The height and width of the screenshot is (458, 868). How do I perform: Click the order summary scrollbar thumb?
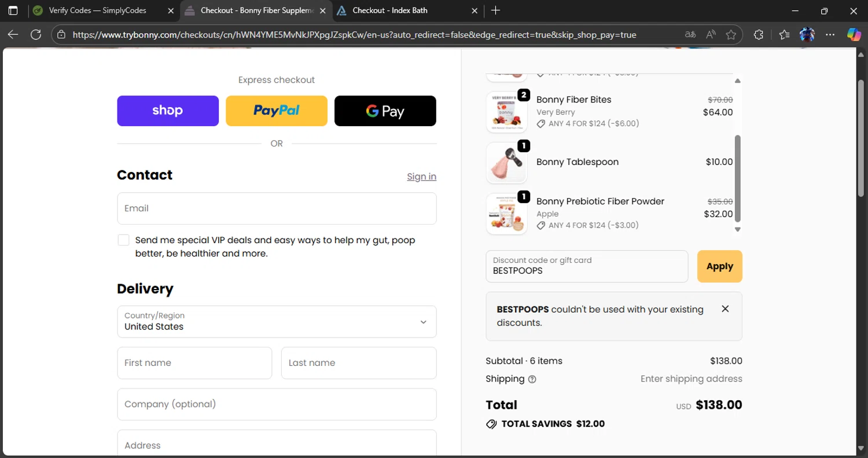click(737, 178)
